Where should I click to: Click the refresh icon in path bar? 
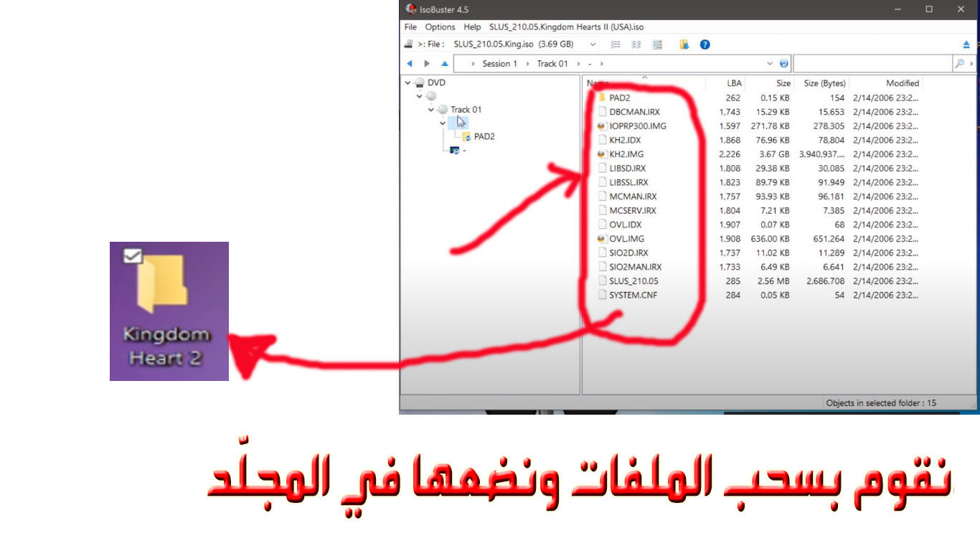(783, 64)
